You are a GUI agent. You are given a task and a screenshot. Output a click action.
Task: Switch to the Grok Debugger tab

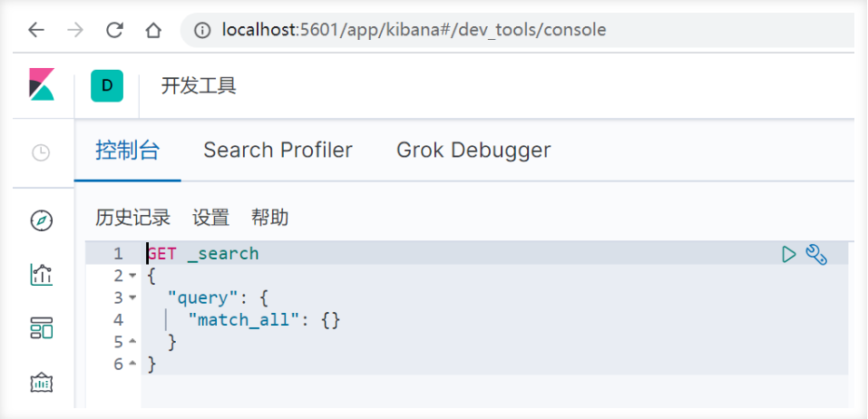coord(473,150)
